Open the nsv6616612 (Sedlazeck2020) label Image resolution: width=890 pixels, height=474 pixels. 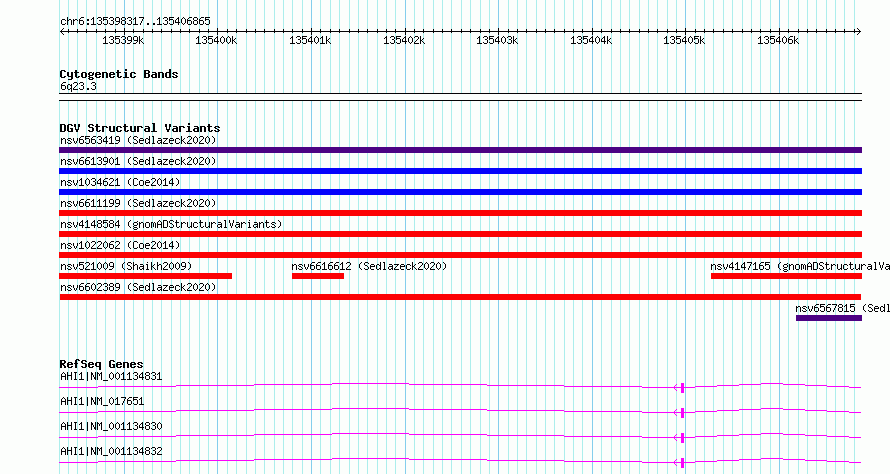pyautogui.click(x=369, y=266)
